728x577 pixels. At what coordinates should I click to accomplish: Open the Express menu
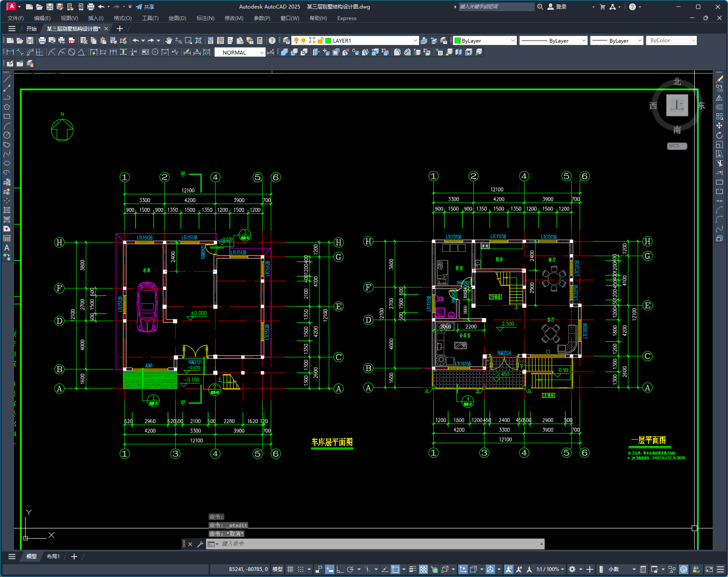click(347, 18)
